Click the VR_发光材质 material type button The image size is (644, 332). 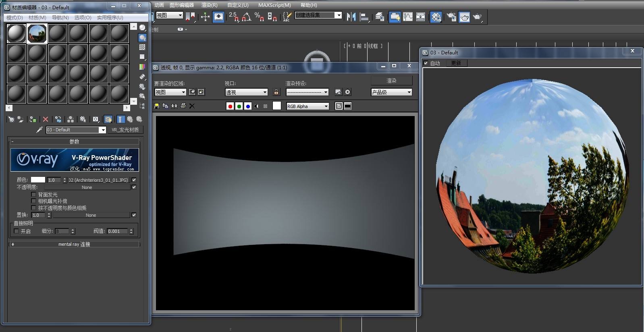click(x=125, y=130)
